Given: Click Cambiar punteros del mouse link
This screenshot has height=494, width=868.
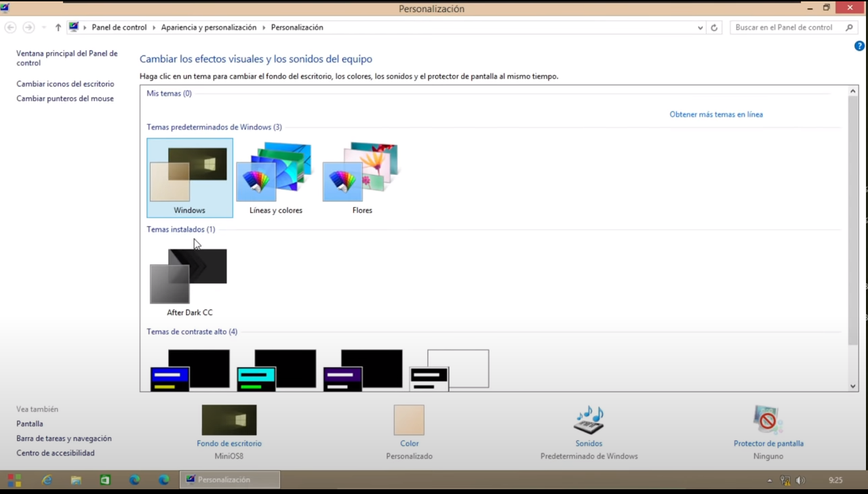Looking at the screenshot, I should pos(64,98).
